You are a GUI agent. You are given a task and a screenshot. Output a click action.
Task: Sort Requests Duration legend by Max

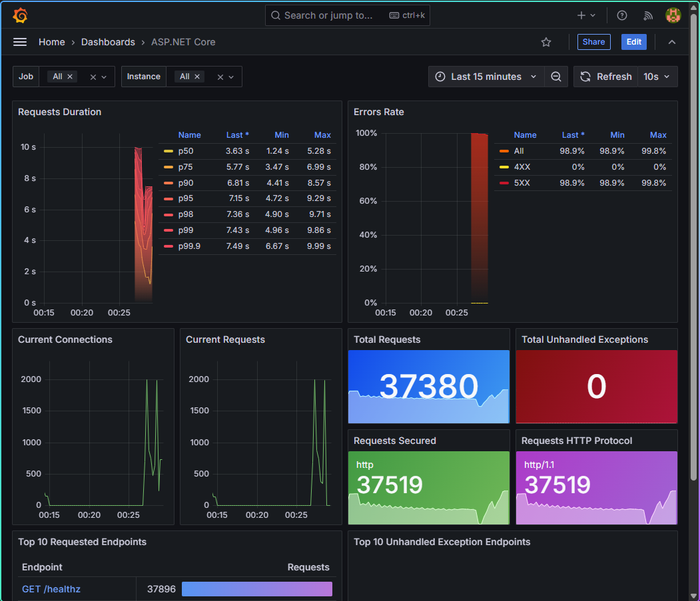click(x=322, y=134)
